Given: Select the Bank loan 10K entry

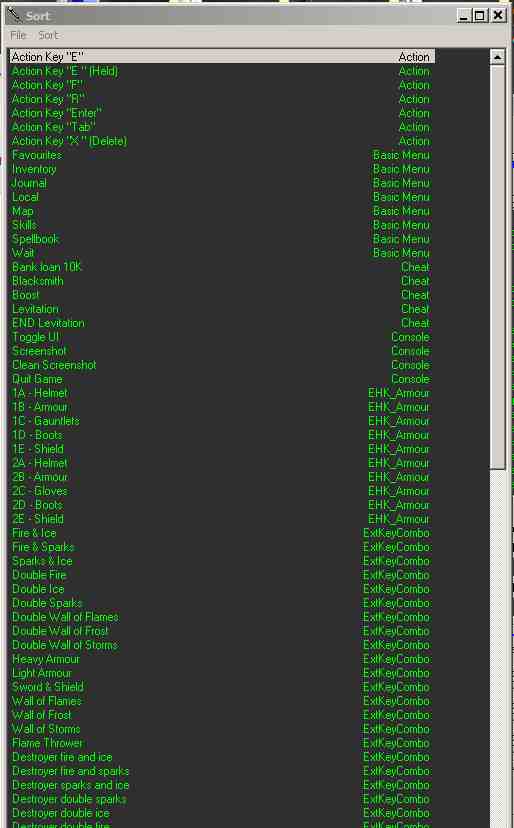Looking at the screenshot, I should [221, 267].
